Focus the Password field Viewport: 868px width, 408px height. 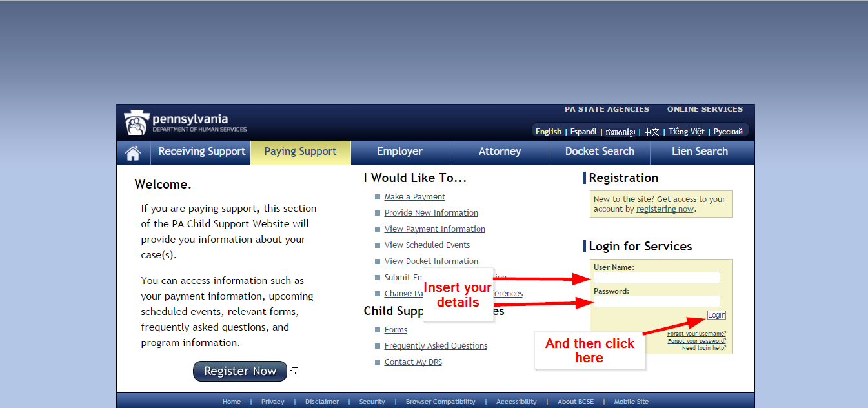click(x=657, y=301)
